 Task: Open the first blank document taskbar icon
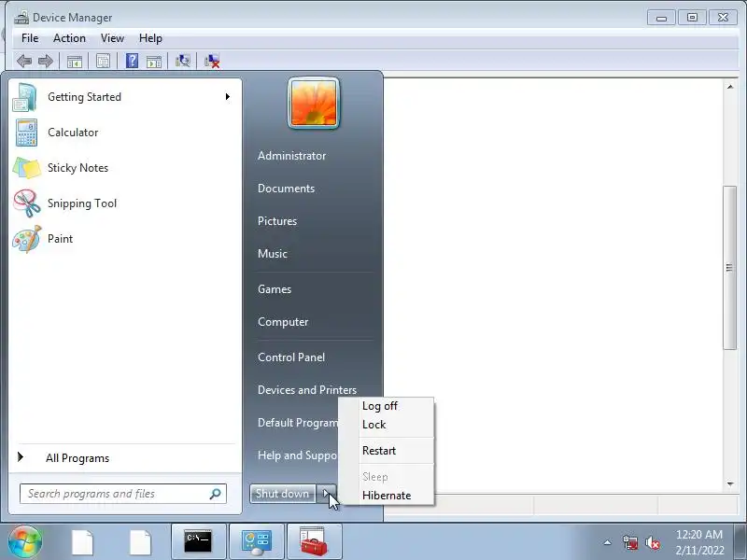pos(82,542)
